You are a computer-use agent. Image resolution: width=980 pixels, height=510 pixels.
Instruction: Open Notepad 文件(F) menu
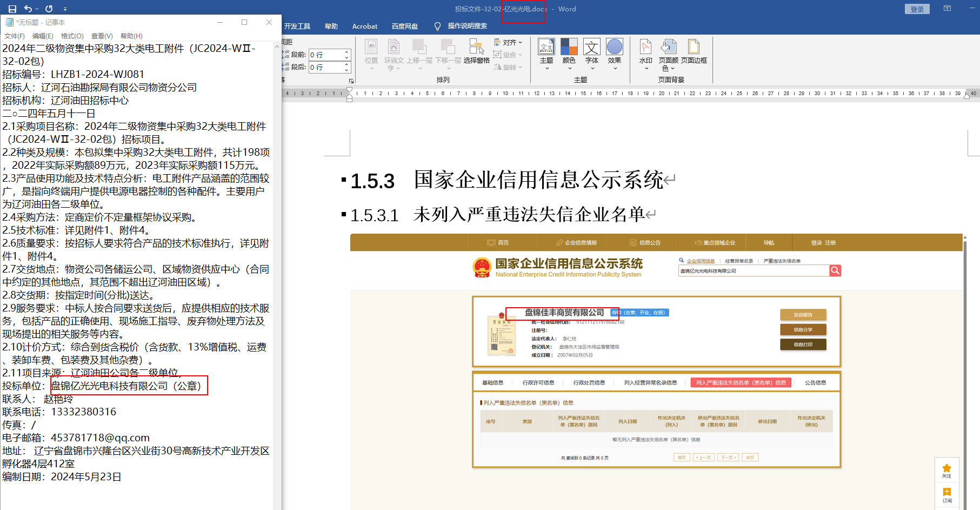[x=15, y=36]
